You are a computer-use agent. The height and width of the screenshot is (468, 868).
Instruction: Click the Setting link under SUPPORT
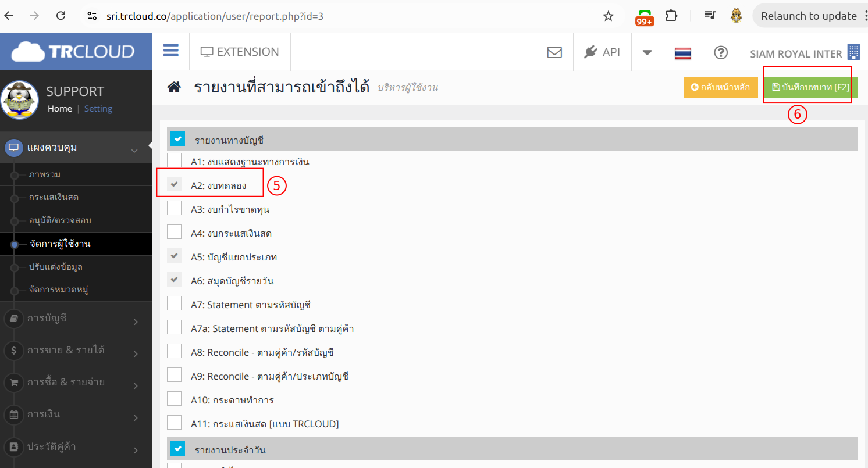pyautogui.click(x=98, y=109)
